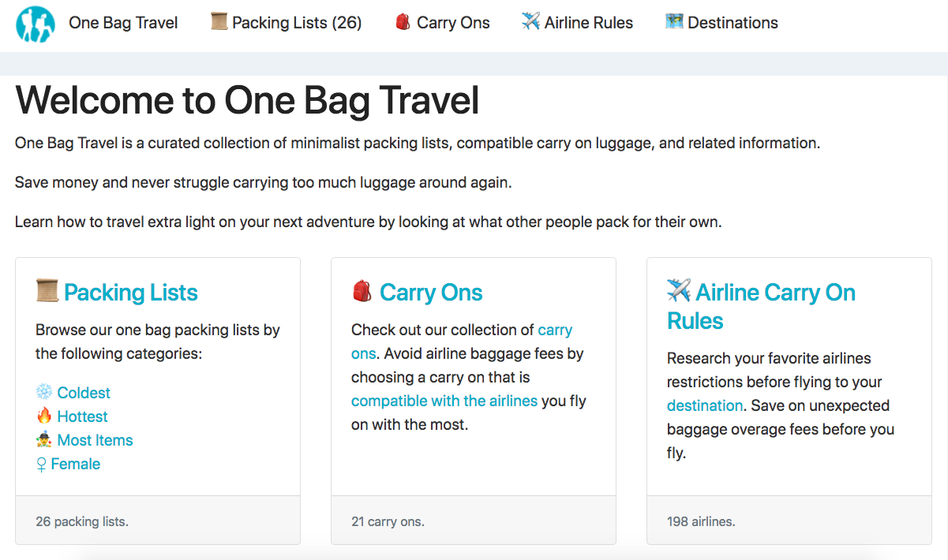Click the backpack icon in Carry Ons card

coord(362,292)
